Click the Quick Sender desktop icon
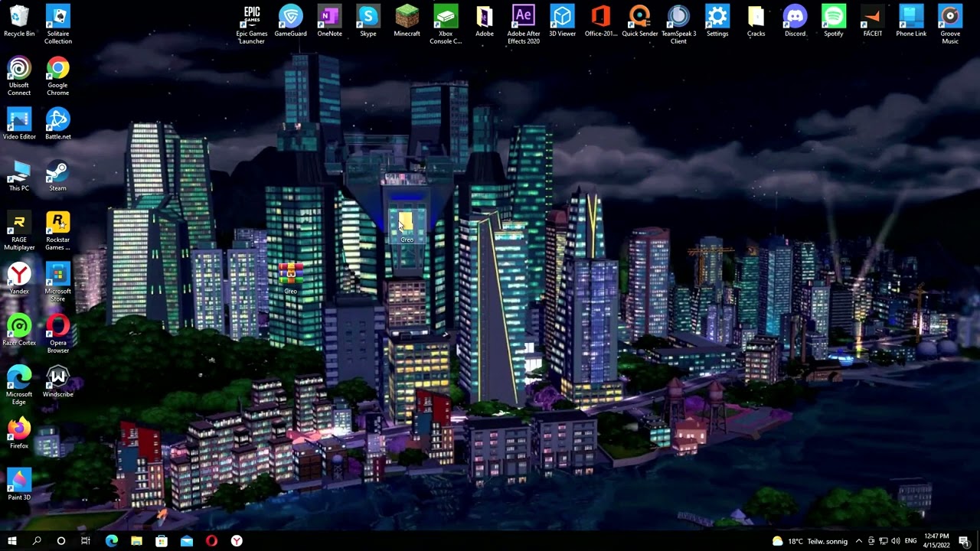The image size is (980, 551). [x=640, y=21]
